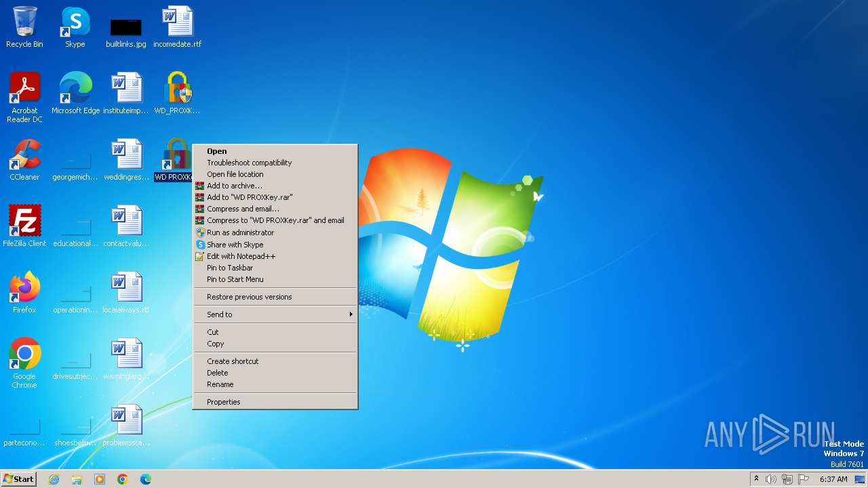Select the WD_PROXK installer icon

[x=177, y=94]
